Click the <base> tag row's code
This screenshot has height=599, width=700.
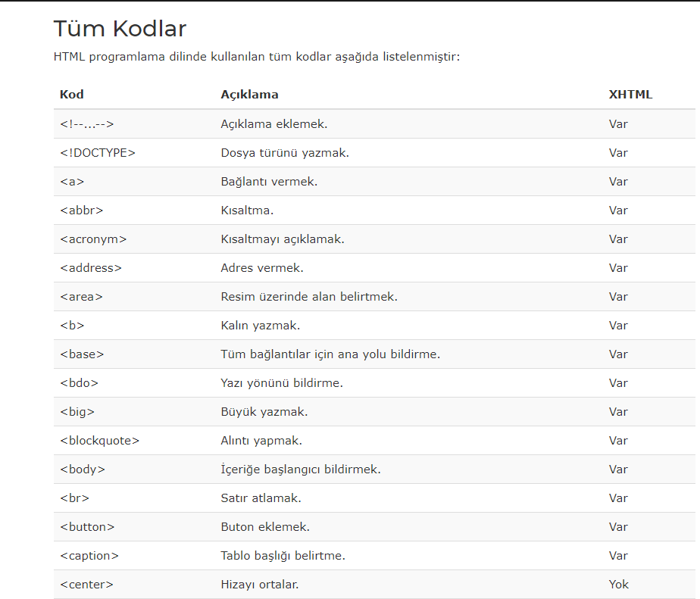point(82,354)
